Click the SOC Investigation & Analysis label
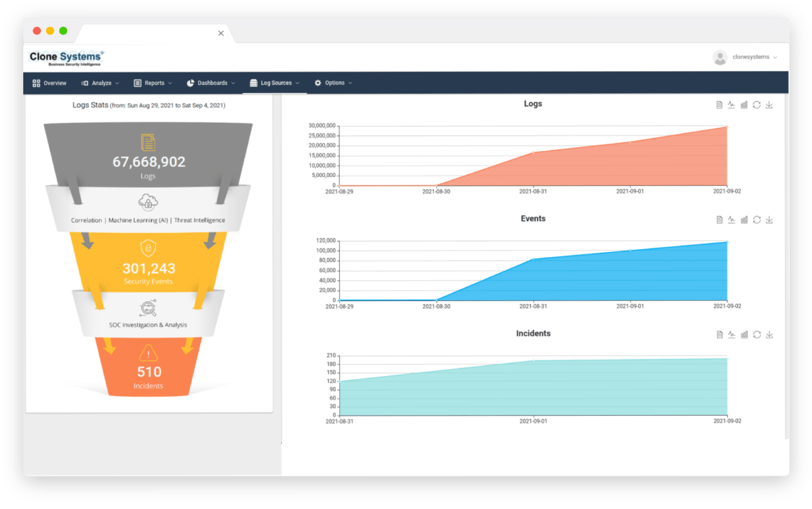 (x=148, y=325)
